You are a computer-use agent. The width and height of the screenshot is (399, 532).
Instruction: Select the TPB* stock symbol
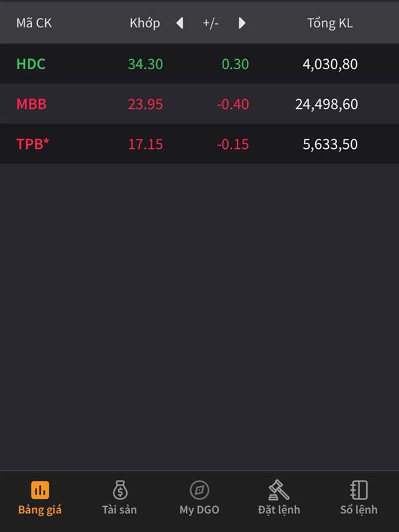coord(33,144)
